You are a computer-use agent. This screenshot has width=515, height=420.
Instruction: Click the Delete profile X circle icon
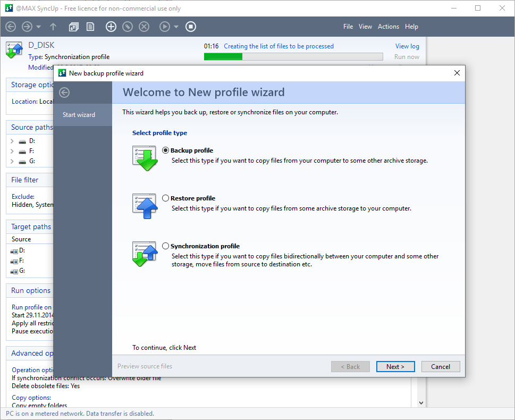click(x=144, y=27)
